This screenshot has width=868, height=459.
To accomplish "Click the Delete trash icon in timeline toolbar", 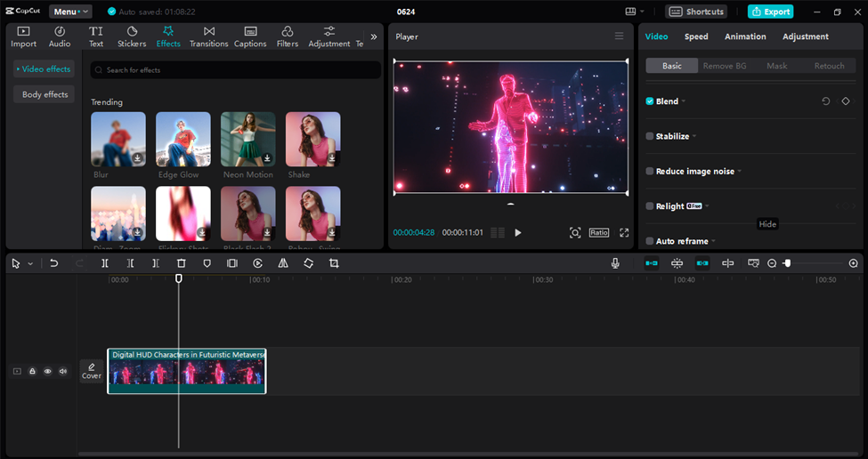I will 181,263.
